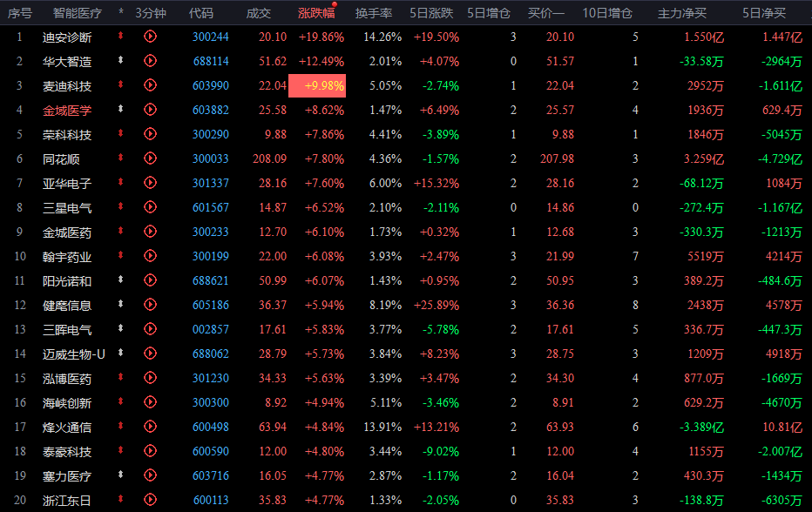
Task: Click the 5日增仓 column header
Action: [x=489, y=13]
